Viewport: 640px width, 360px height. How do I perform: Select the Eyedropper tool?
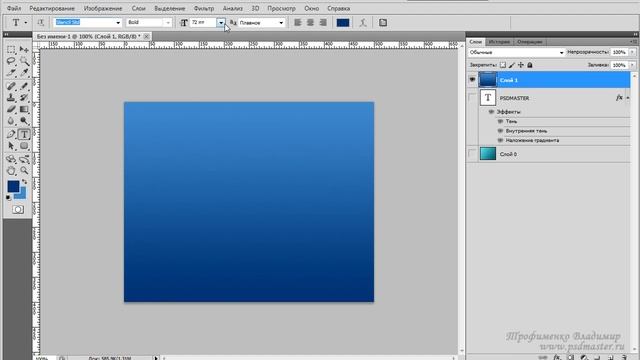(x=24, y=73)
